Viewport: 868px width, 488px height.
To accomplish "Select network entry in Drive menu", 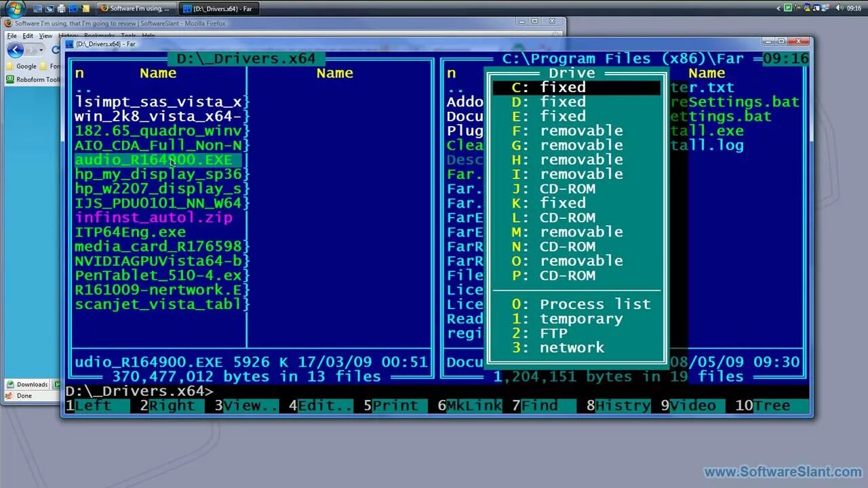I will pyautogui.click(x=576, y=348).
